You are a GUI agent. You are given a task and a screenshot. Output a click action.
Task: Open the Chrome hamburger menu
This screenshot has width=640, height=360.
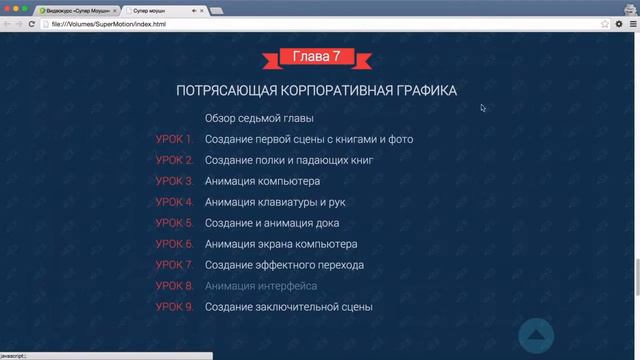point(633,24)
